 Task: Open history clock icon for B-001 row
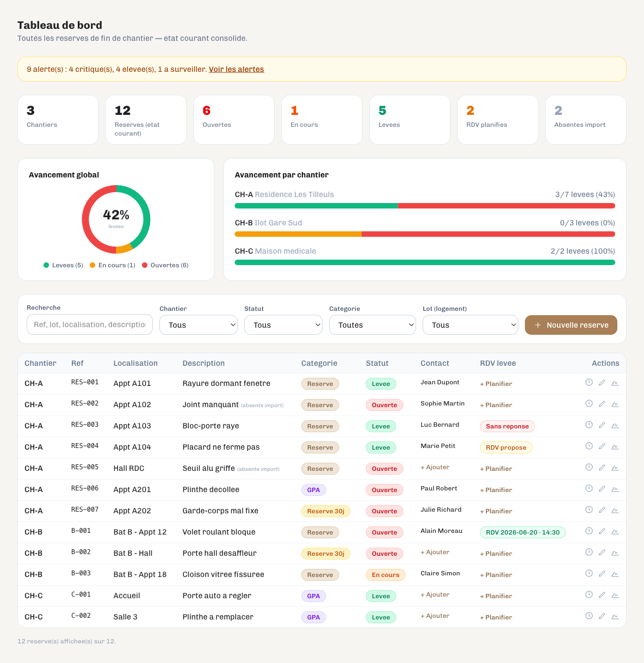coord(589,531)
